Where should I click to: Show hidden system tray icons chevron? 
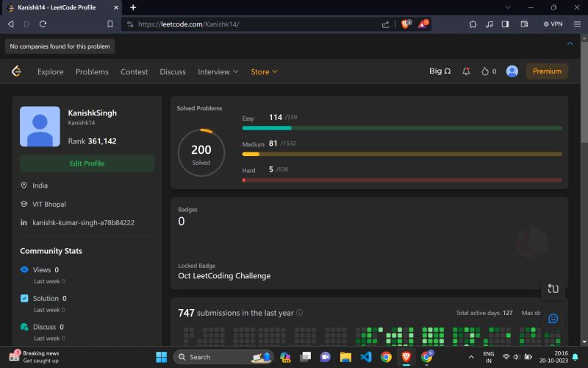(x=471, y=357)
